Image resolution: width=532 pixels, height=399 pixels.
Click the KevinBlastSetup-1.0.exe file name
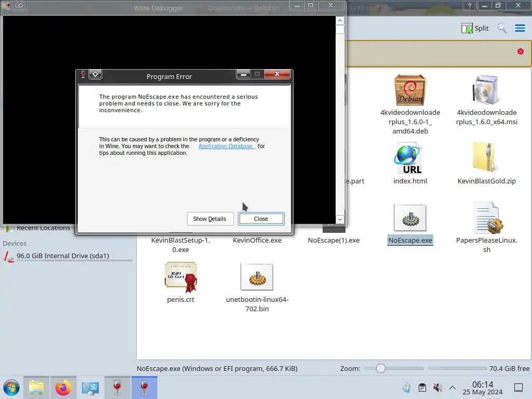tap(180, 245)
